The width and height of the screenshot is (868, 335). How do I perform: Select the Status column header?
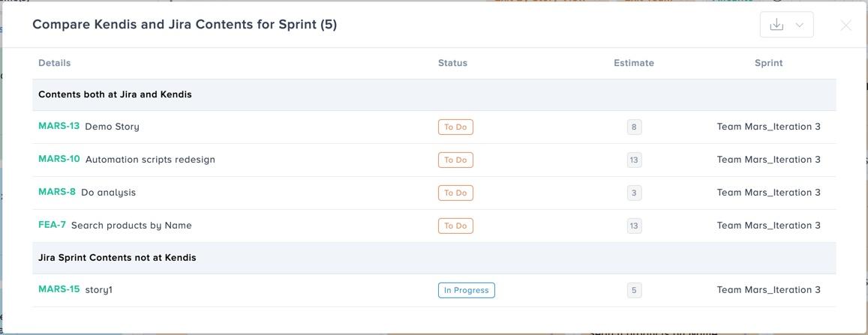[453, 63]
